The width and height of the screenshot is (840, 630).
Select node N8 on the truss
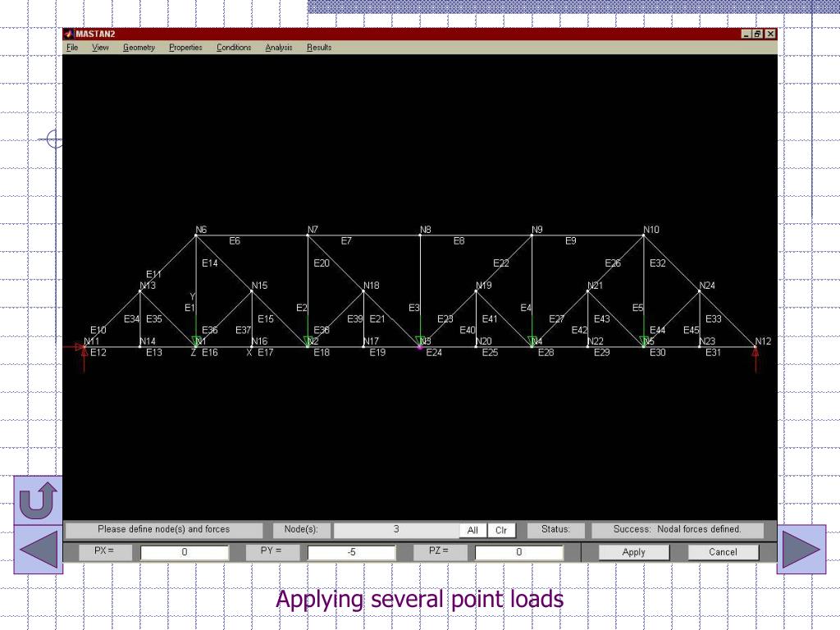click(x=420, y=235)
